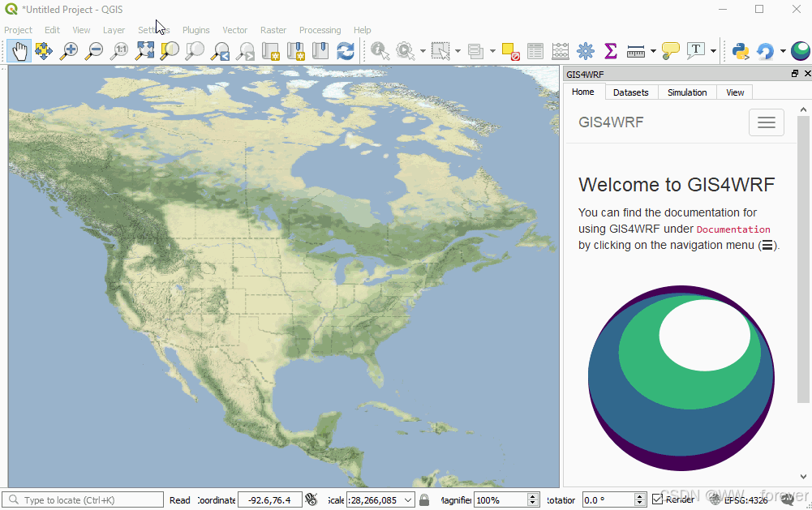The image size is (812, 510).
Task: Activate the Map Tips speech bubble
Action: 671,51
